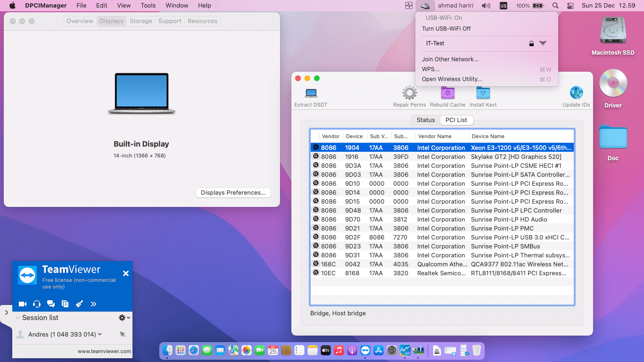This screenshot has height=362, width=644.
Task: Sort by the Vendor column header
Action: click(331, 136)
